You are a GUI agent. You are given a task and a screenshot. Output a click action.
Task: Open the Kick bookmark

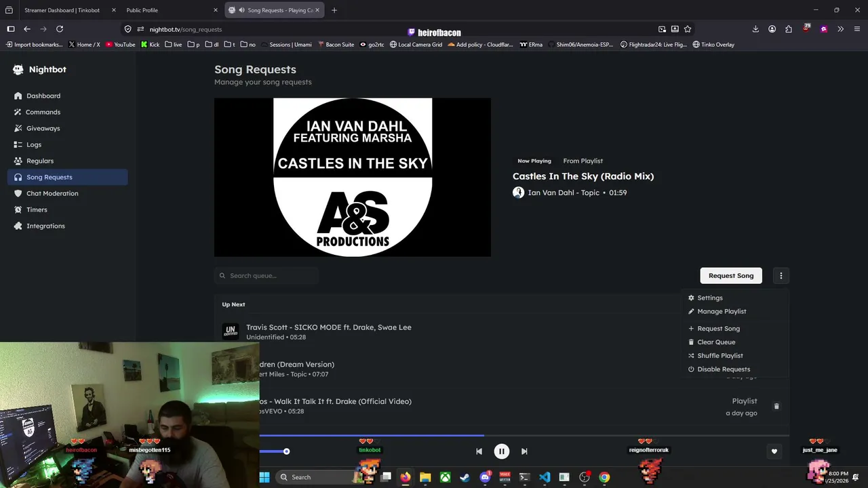coord(150,45)
